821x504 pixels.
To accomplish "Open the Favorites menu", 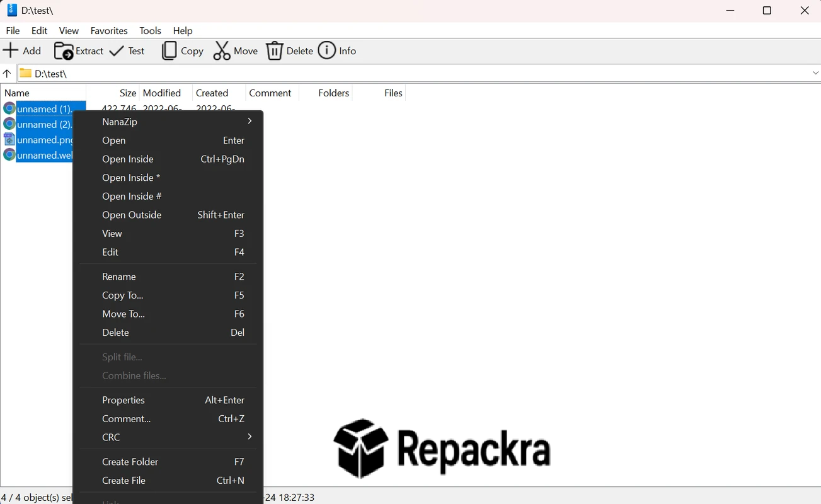I will tap(109, 30).
